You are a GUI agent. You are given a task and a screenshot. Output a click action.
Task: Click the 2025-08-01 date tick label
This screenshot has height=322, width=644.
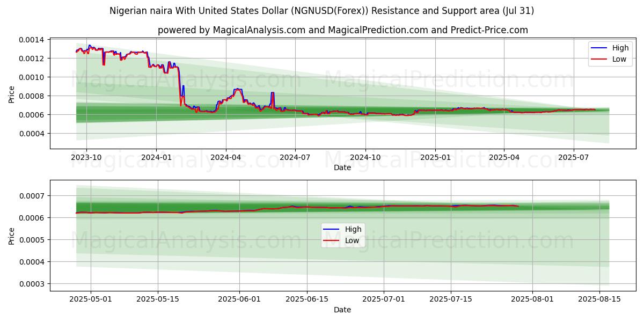[x=533, y=299]
